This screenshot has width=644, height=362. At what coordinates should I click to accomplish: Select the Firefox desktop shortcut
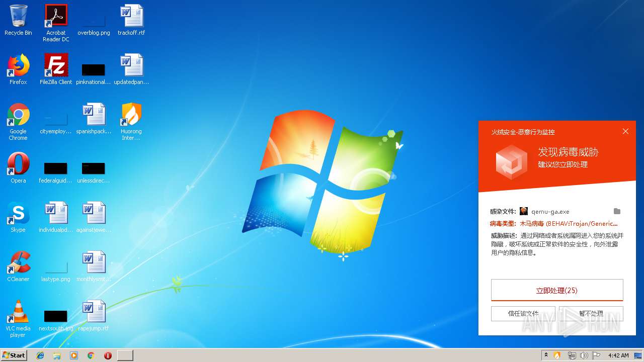18,69
